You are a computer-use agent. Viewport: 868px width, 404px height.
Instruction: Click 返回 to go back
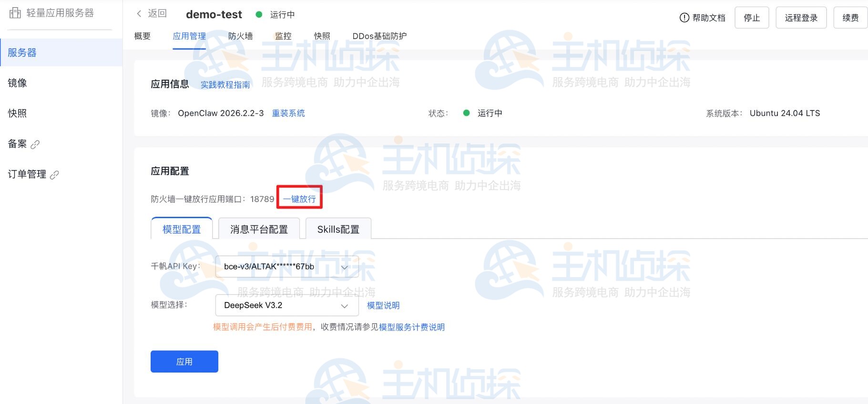click(x=157, y=13)
